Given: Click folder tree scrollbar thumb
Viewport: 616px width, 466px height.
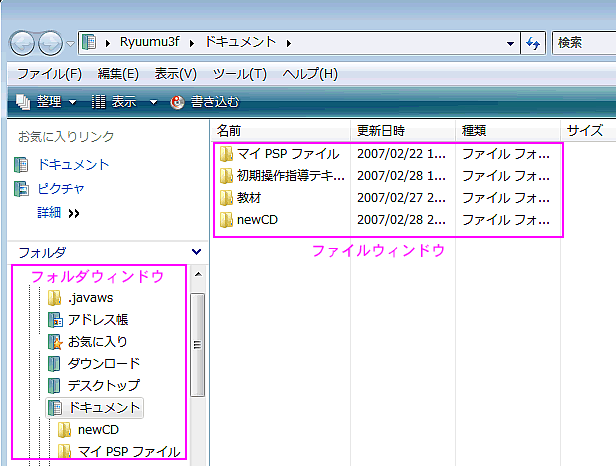Looking at the screenshot, I should point(198,345).
